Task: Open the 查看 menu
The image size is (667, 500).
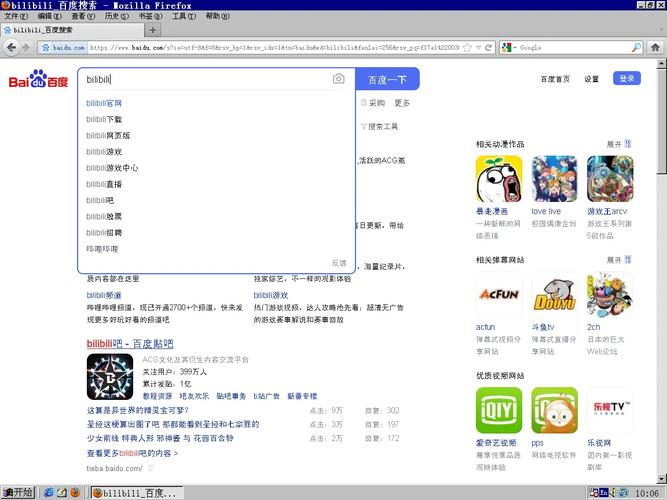Action: tap(83, 16)
